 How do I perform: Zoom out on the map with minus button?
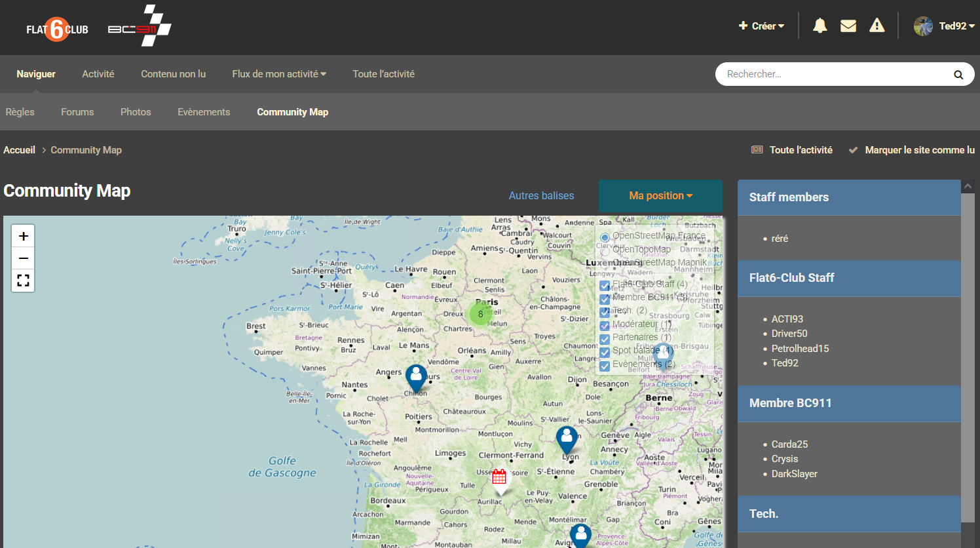pos(23,258)
